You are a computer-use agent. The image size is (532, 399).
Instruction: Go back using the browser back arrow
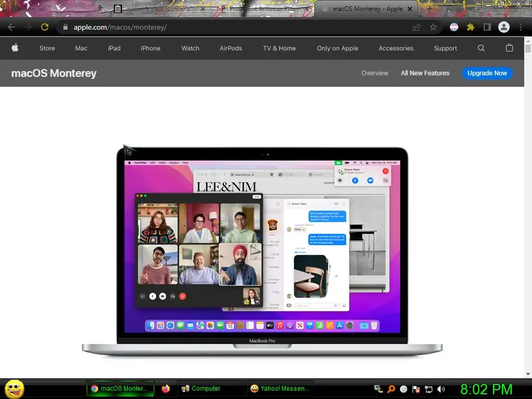(11, 27)
